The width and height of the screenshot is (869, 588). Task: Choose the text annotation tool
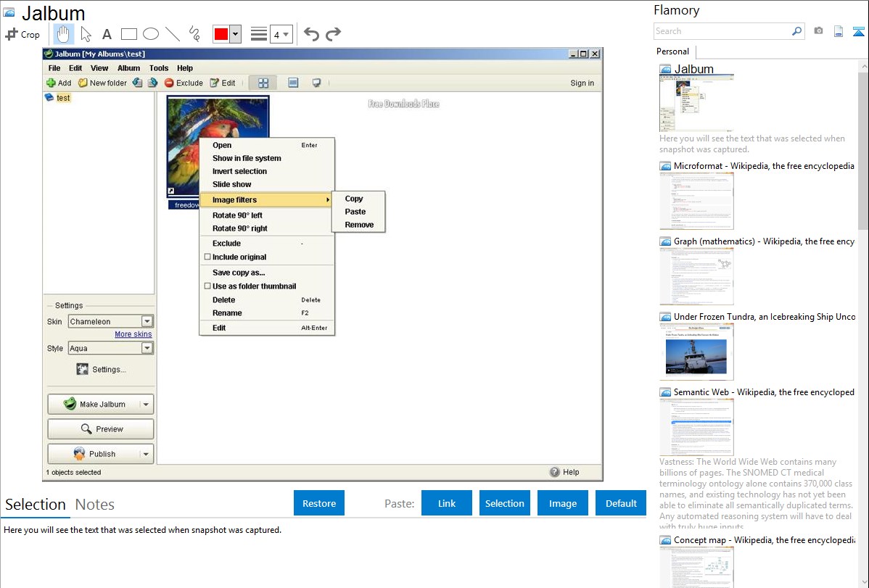(107, 34)
